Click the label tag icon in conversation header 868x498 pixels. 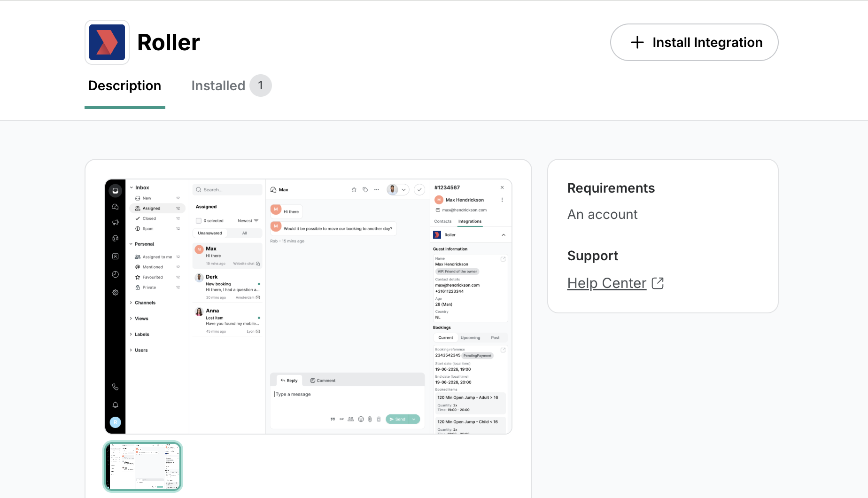coord(365,190)
